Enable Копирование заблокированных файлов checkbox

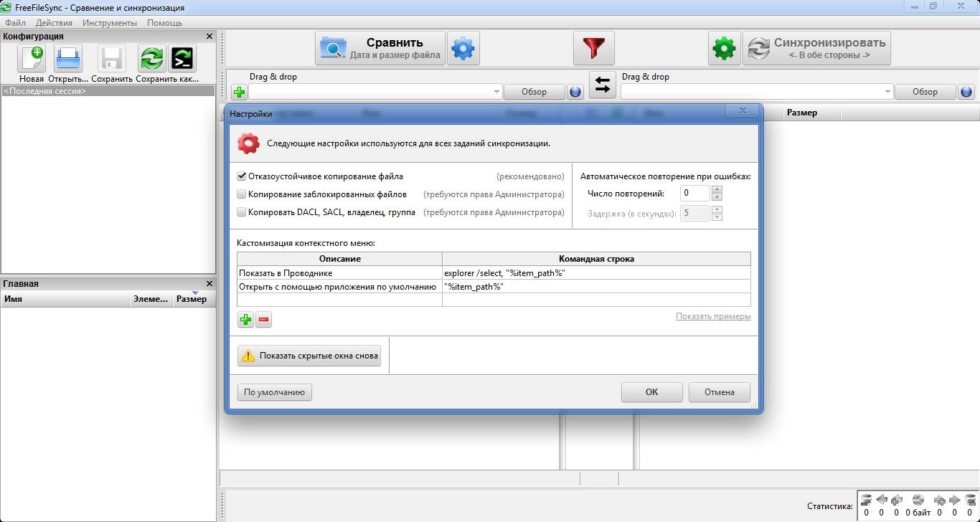point(242,194)
